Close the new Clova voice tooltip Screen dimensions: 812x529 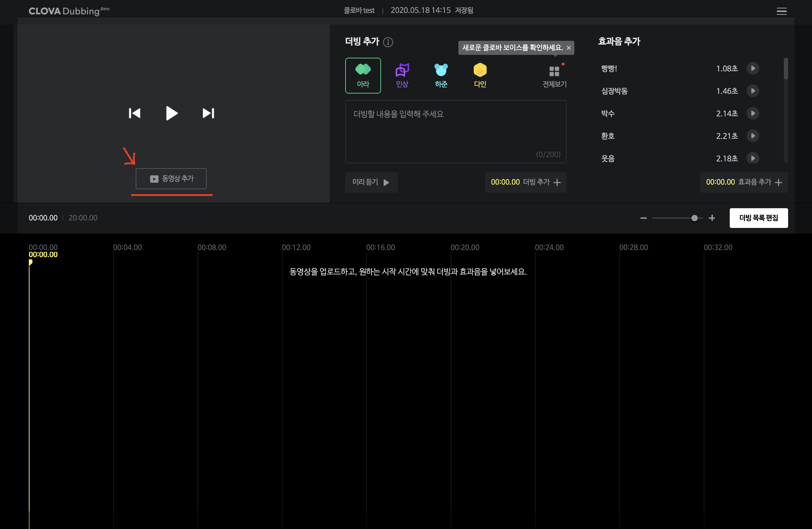pyautogui.click(x=568, y=48)
